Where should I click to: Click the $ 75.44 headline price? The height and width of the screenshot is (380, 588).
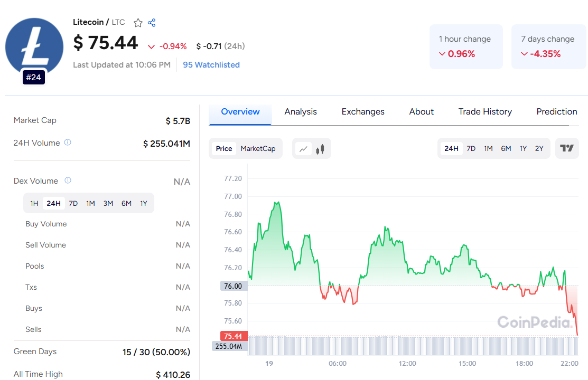pyautogui.click(x=106, y=43)
